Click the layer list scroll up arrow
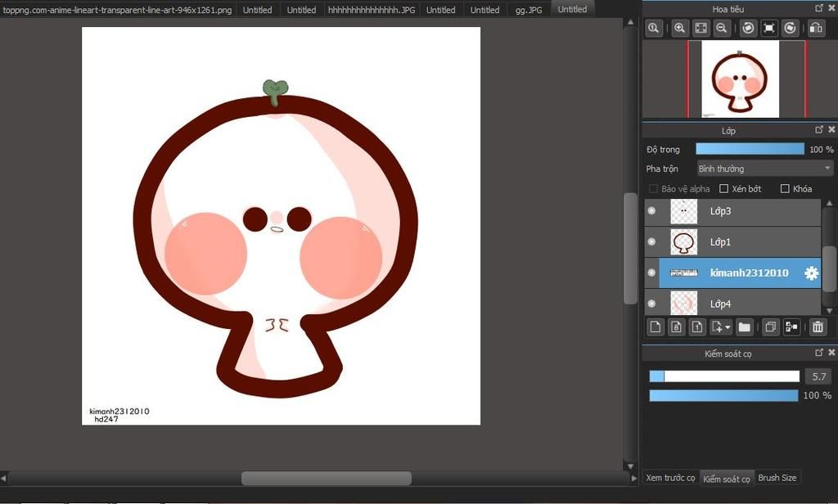 click(829, 203)
